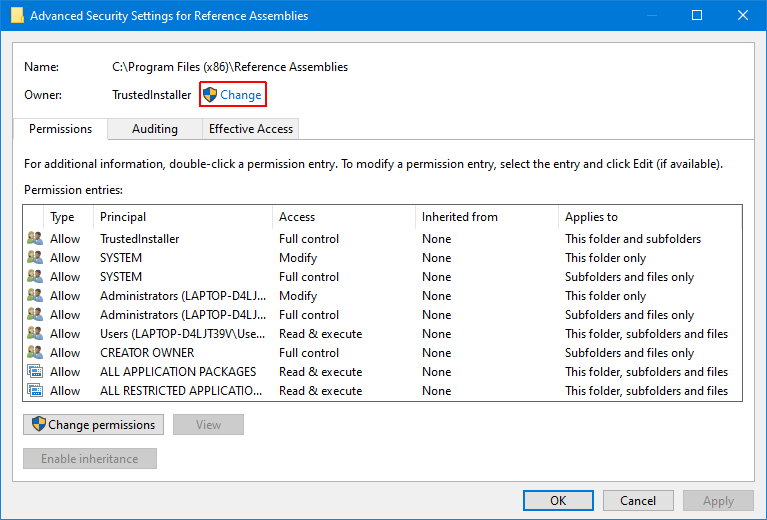Click the folder icon in title bar
The image size is (767, 520).
click(17, 16)
